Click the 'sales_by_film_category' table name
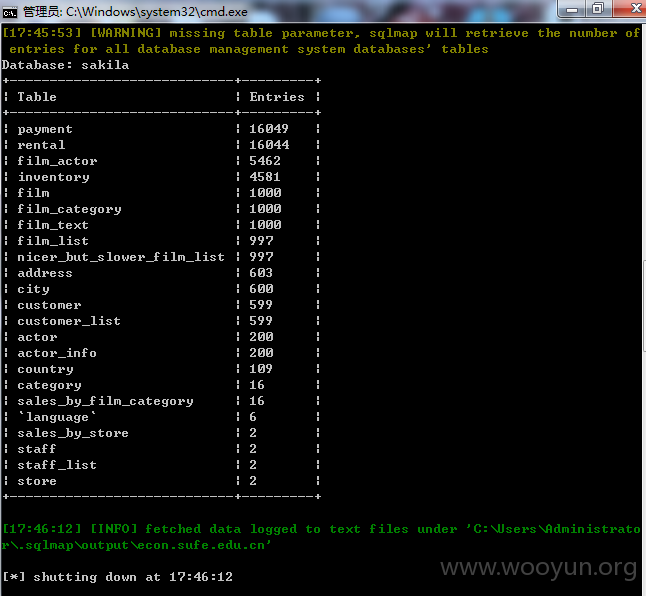This screenshot has width=646, height=596. [105, 402]
